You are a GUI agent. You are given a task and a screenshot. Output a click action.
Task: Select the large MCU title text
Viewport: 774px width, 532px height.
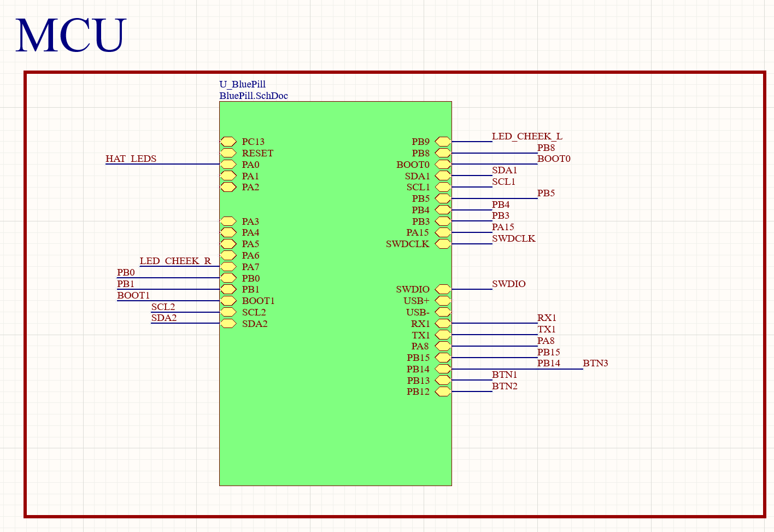[71, 36]
